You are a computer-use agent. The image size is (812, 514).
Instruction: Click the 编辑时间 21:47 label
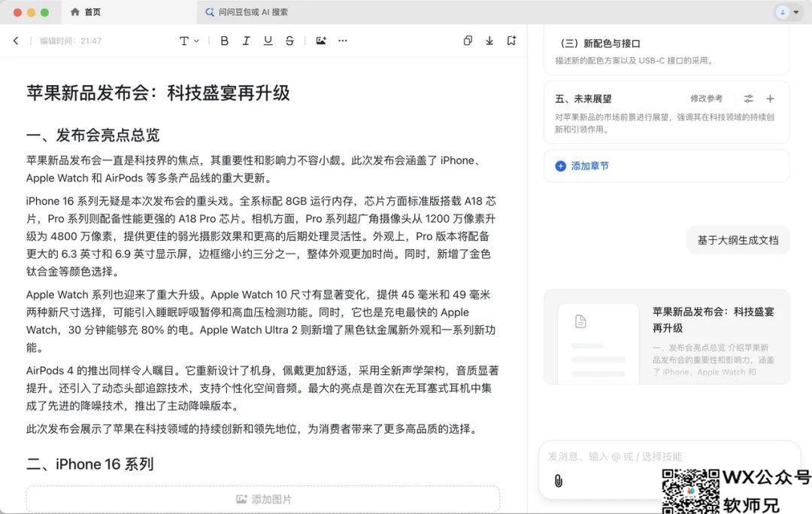pyautogui.click(x=71, y=41)
